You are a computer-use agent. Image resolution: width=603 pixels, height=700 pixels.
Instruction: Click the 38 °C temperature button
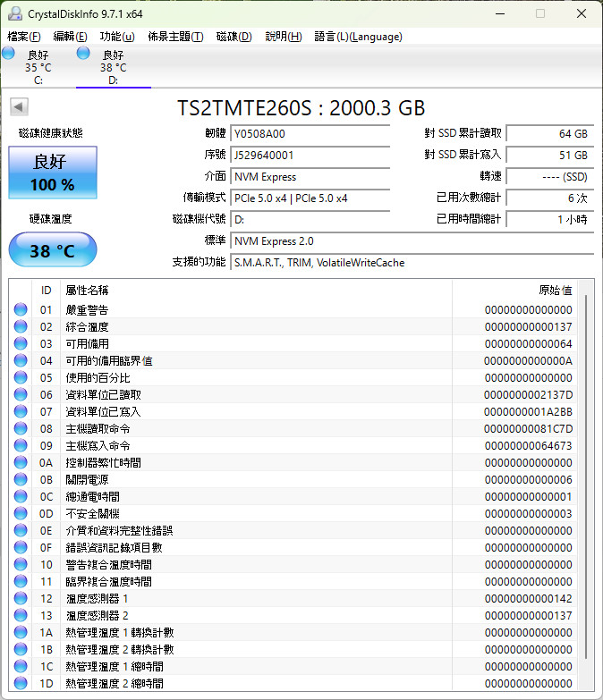(x=53, y=249)
